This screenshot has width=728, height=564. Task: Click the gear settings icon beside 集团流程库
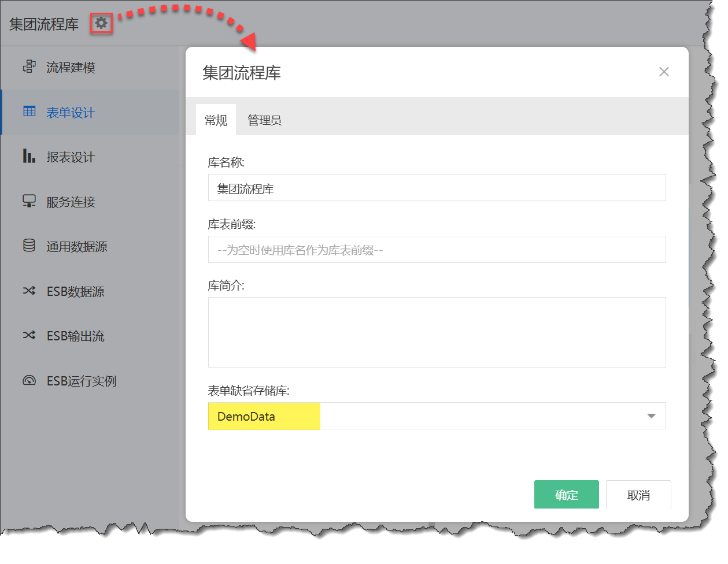101,23
